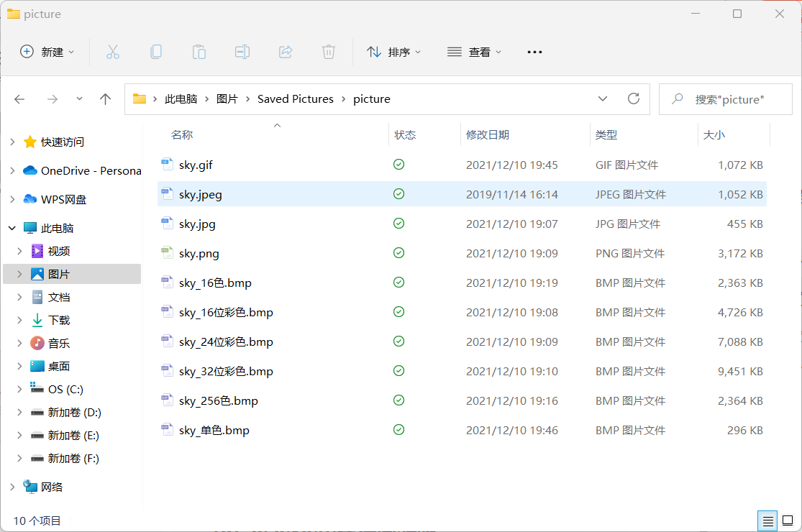Click the search "picture" input box
Viewport: 802px width, 532px height.
pos(725,99)
